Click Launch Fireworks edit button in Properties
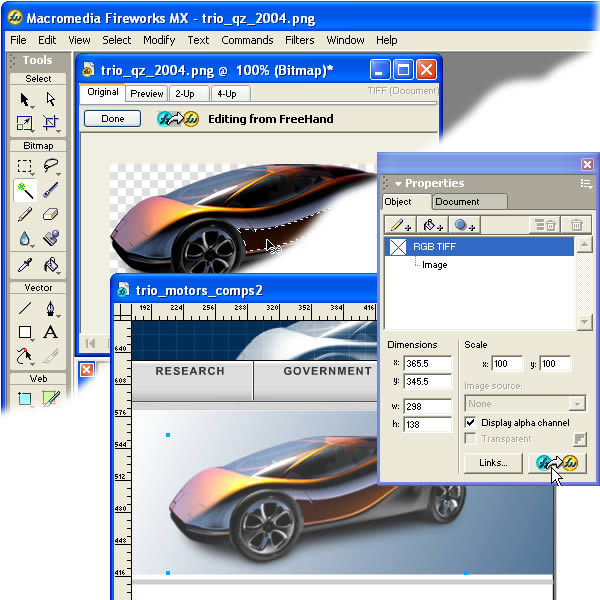The image size is (600, 600). click(557, 463)
